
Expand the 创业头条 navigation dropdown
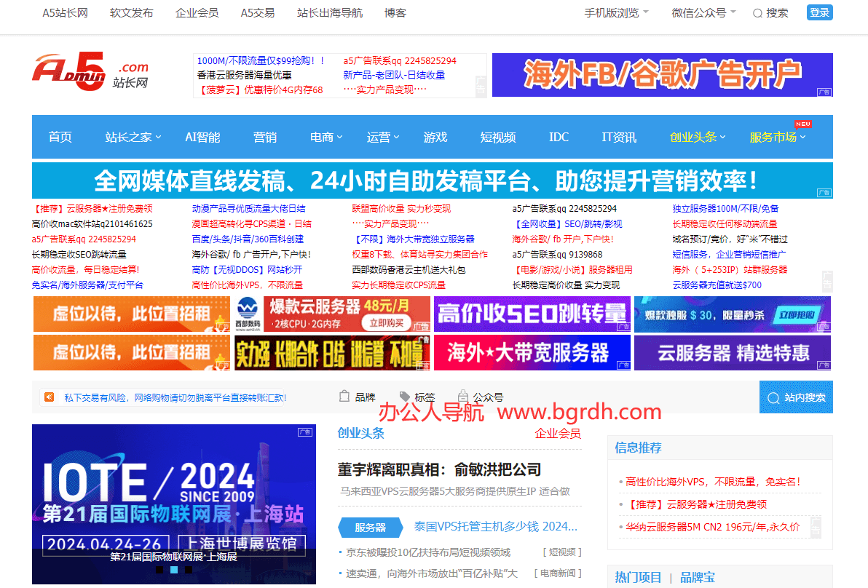point(698,137)
